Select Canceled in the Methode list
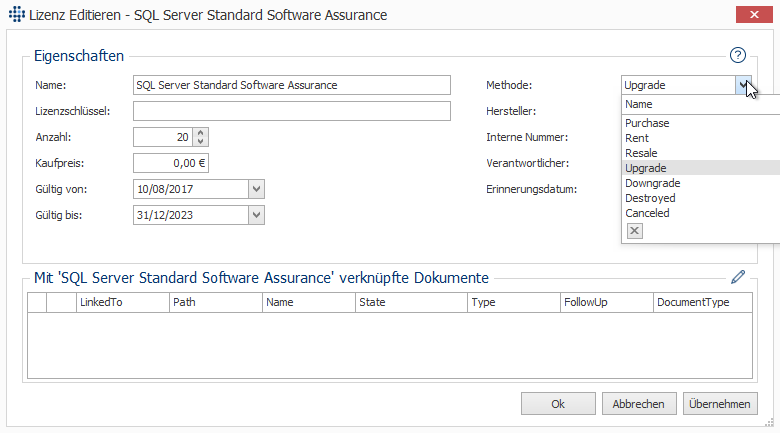The width and height of the screenshot is (780, 433). pyautogui.click(x=700, y=213)
